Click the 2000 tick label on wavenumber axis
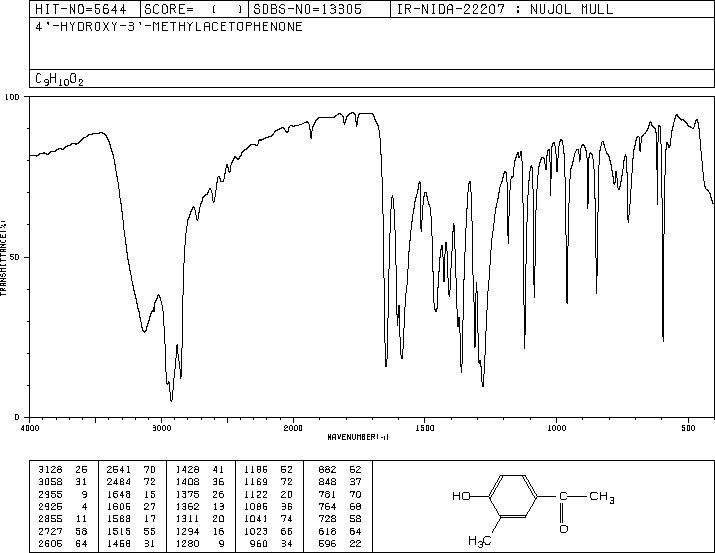Viewport: 715px width, 553px height. click(293, 428)
